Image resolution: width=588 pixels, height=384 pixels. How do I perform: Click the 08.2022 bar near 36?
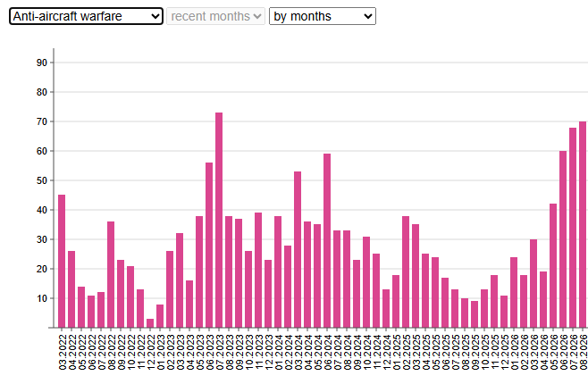[x=111, y=275]
